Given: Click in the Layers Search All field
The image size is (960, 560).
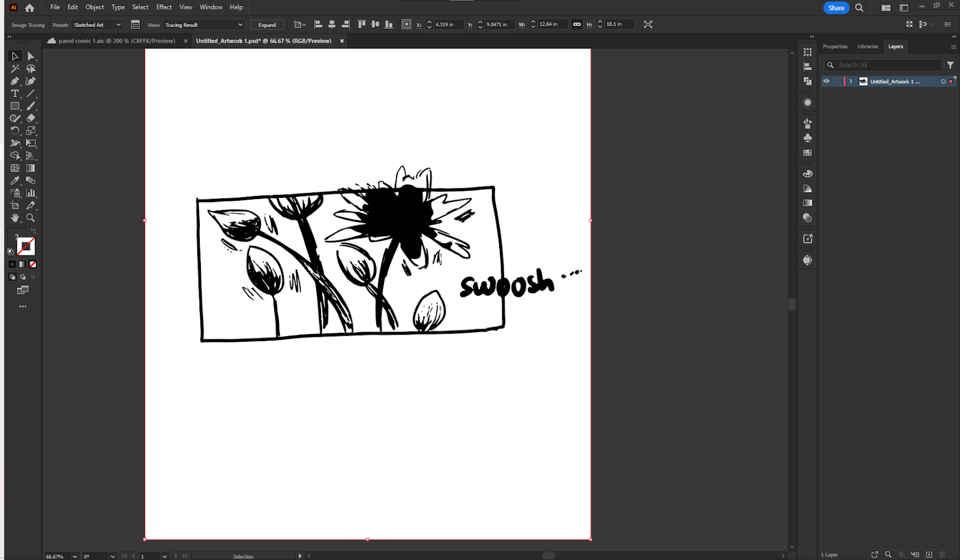Looking at the screenshot, I should click(882, 65).
